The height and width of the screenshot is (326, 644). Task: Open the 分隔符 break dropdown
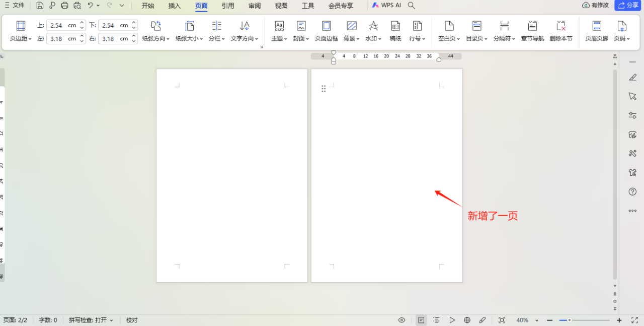505,31
